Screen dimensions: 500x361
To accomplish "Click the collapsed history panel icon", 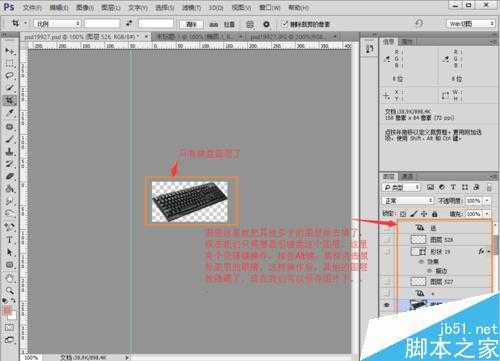I will pyautogui.click(x=369, y=49).
